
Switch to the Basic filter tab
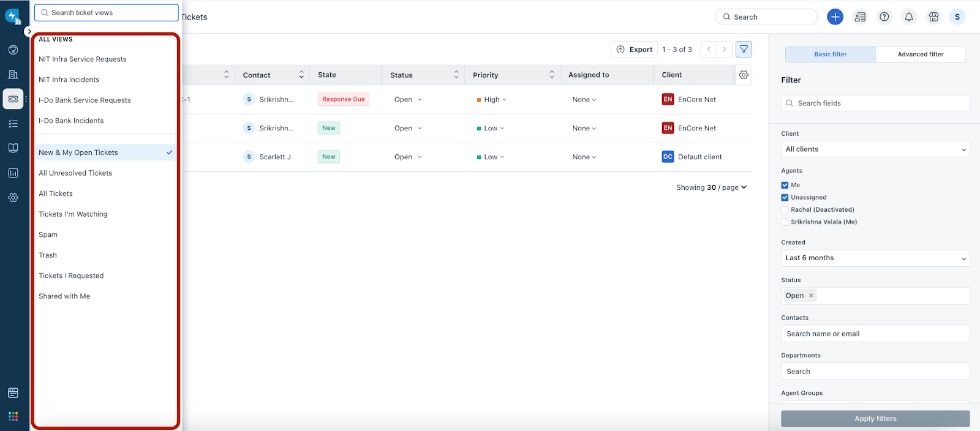click(831, 54)
